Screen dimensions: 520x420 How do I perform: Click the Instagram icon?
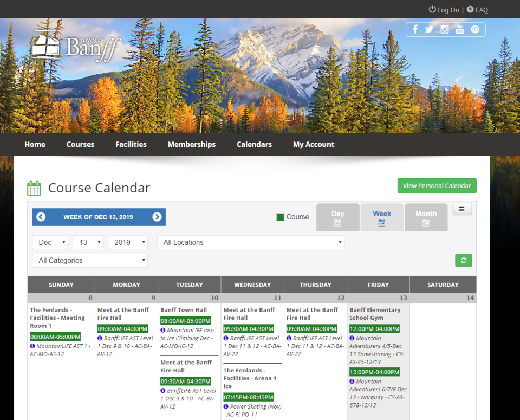coord(445,29)
